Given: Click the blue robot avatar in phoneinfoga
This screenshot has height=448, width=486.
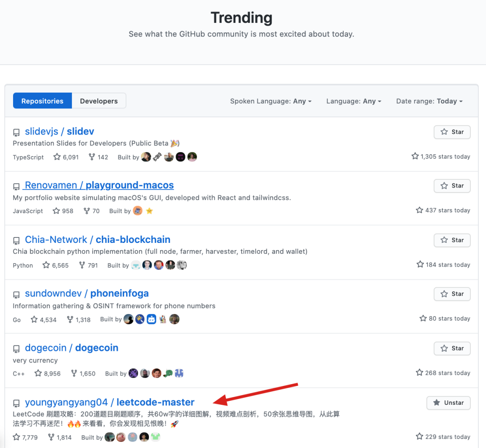Looking at the screenshot, I should point(151,319).
